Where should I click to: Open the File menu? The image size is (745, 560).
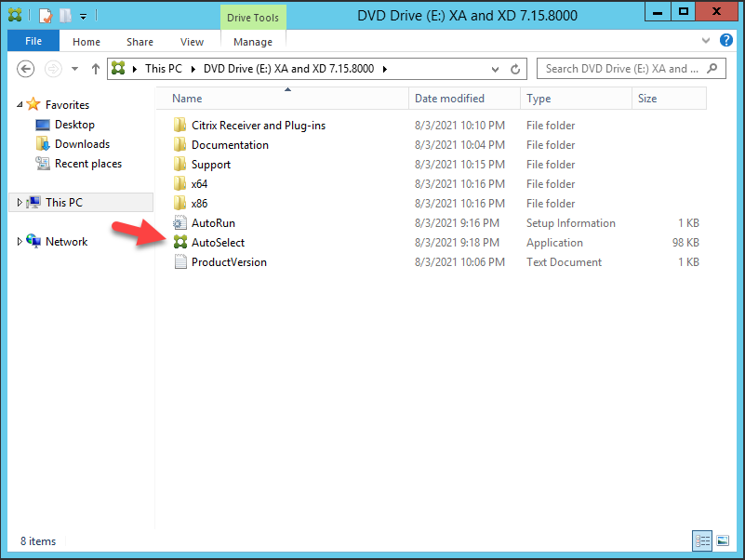coord(33,41)
